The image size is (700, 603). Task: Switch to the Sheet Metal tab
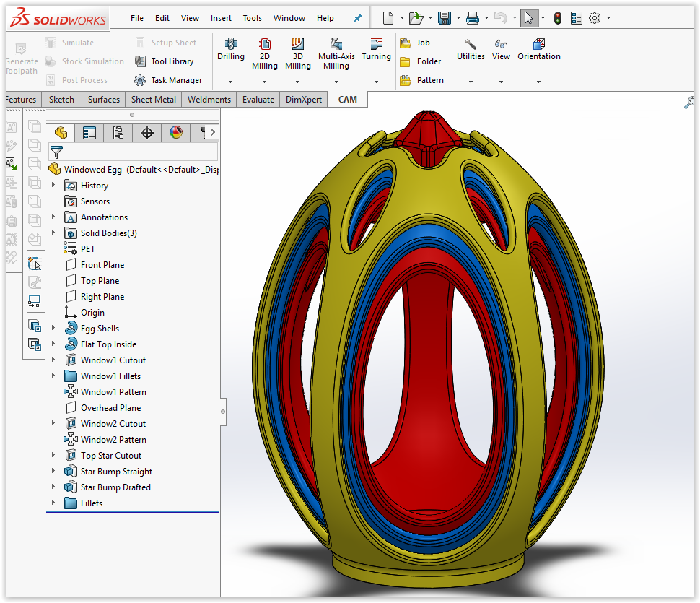click(x=153, y=100)
